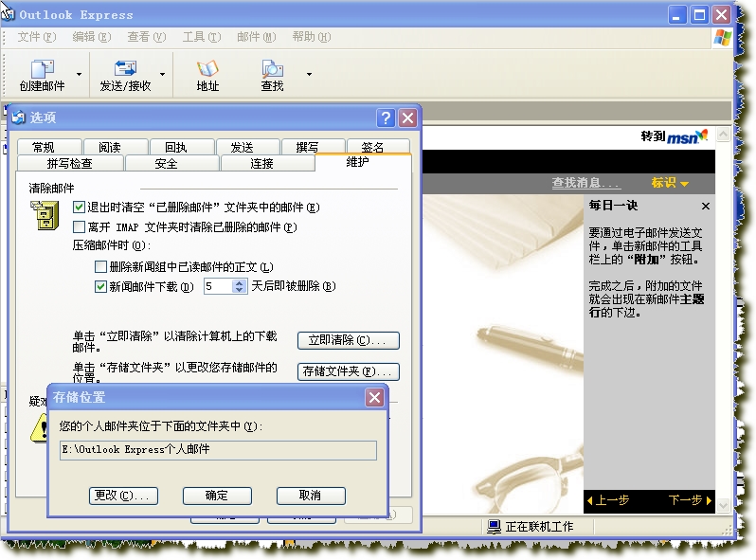Viewport: 756px width, 560px height.
Task: Switch to the 拼写检查 tab
Action: (x=70, y=164)
